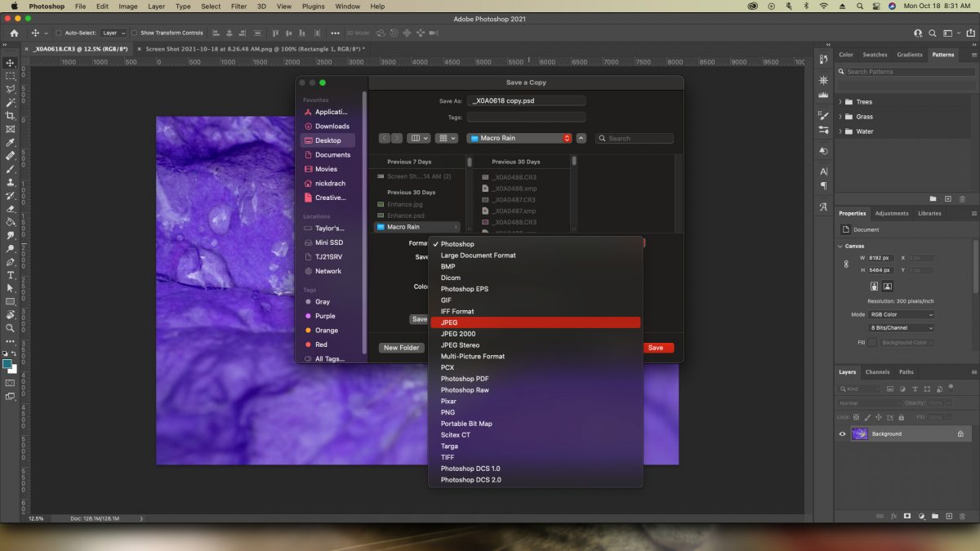Expand the Trees pattern folder

point(840,102)
